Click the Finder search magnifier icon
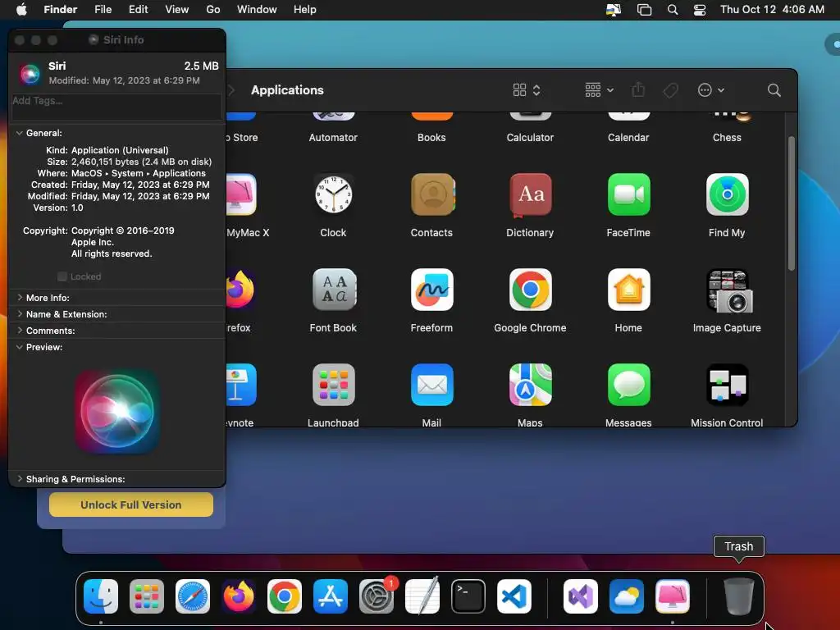This screenshot has height=630, width=840. (x=774, y=90)
